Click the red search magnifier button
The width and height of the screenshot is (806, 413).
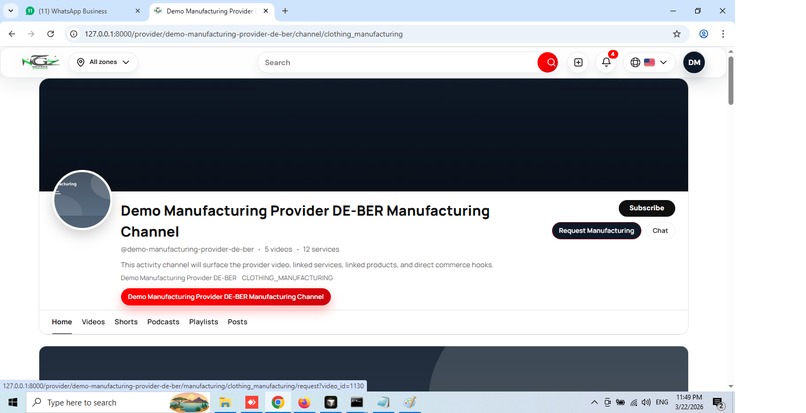[x=548, y=62]
